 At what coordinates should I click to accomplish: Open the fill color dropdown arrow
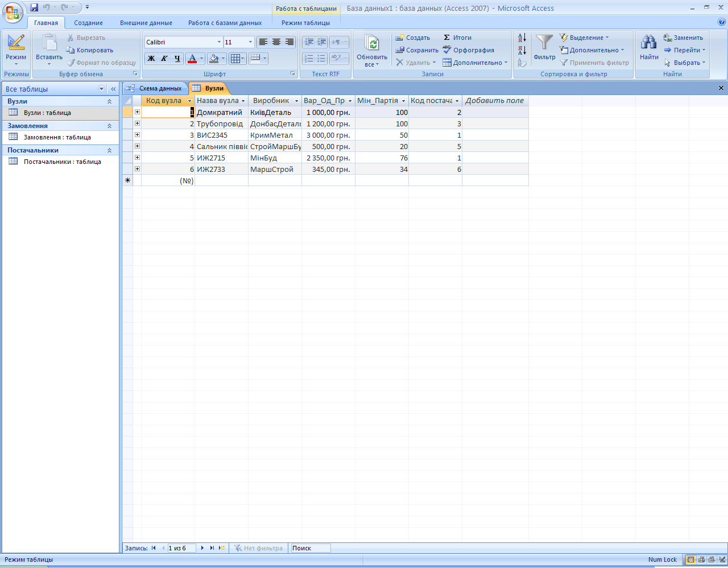tap(223, 58)
